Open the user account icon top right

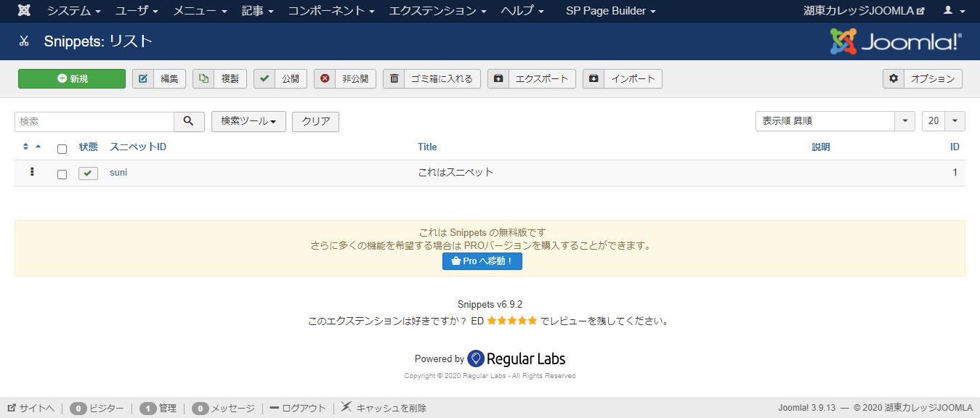click(947, 10)
